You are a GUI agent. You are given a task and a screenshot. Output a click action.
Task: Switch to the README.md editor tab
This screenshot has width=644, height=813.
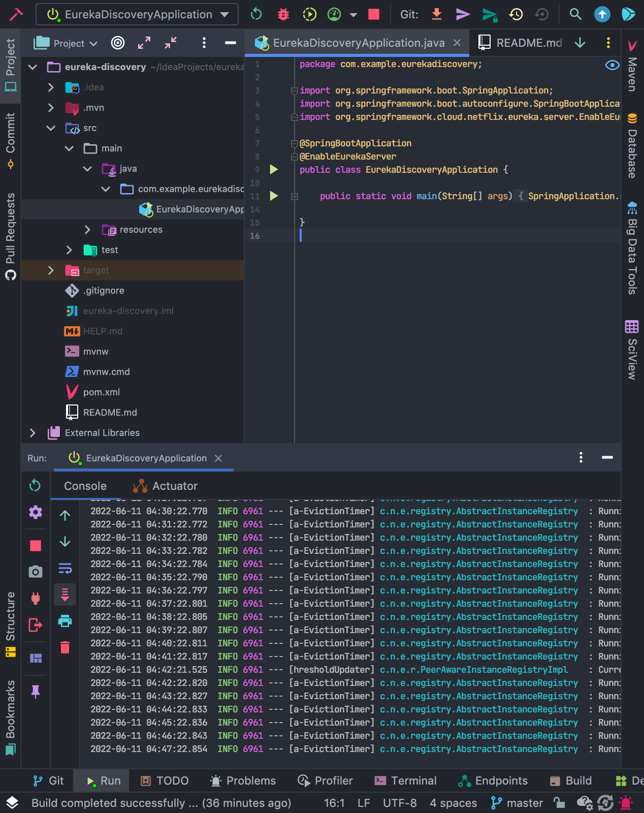pos(521,43)
